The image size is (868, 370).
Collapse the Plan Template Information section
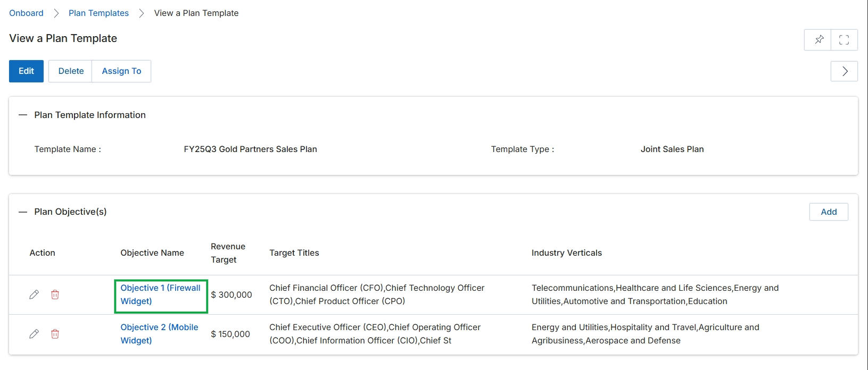coord(23,115)
